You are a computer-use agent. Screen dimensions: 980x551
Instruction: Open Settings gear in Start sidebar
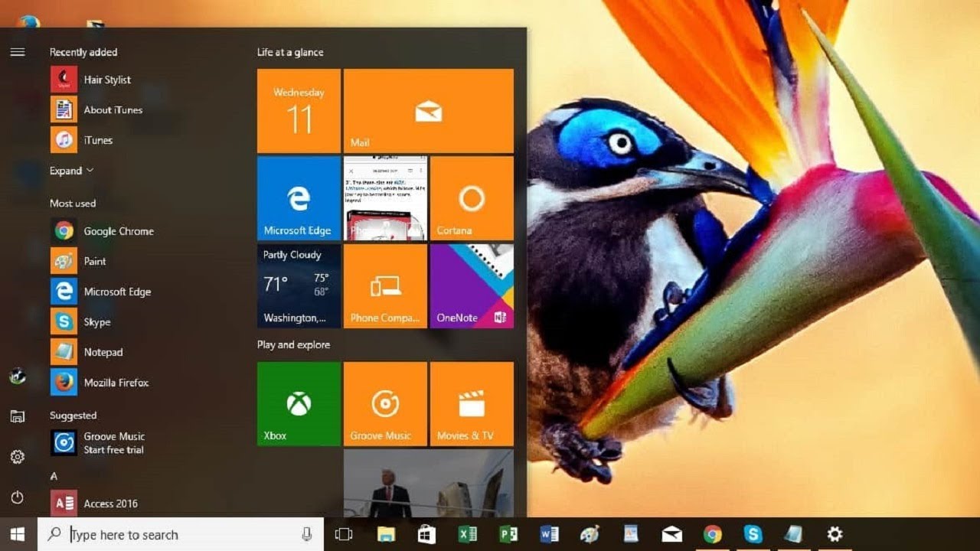pyautogui.click(x=17, y=457)
